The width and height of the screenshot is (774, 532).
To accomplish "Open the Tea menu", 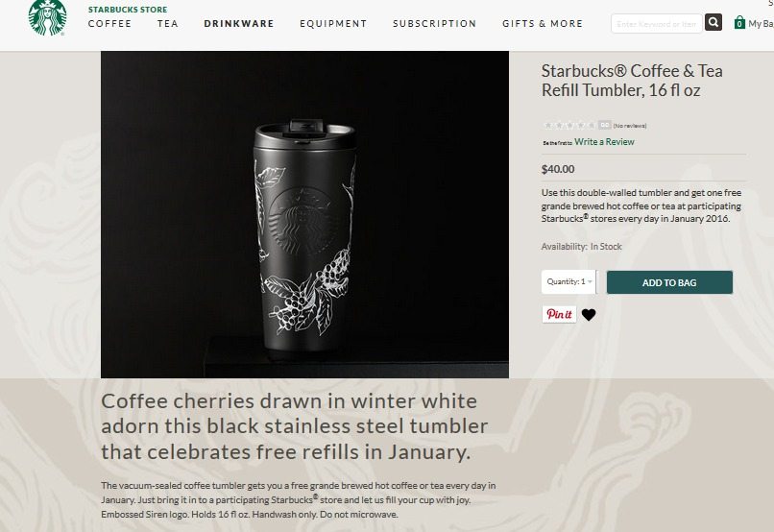I will 168,24.
